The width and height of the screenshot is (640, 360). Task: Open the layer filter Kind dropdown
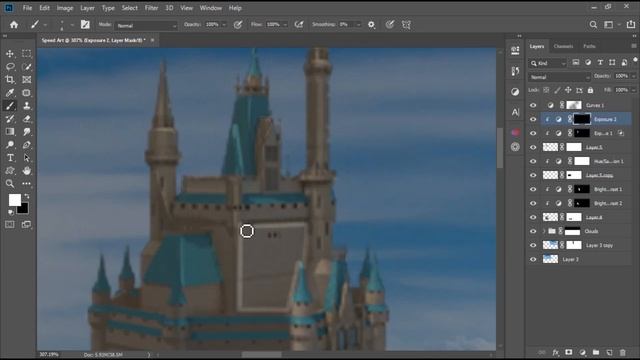pyautogui.click(x=548, y=63)
